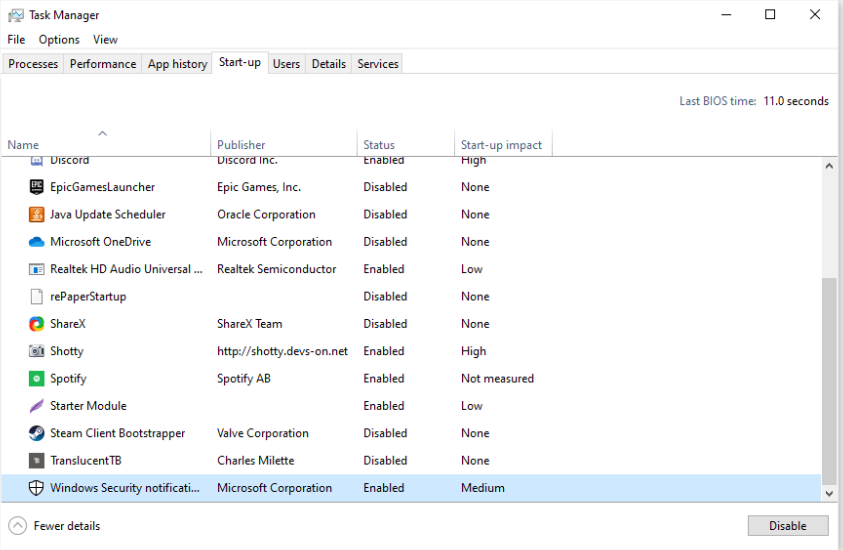
Task: Switch to the Users tab
Action: 286,63
